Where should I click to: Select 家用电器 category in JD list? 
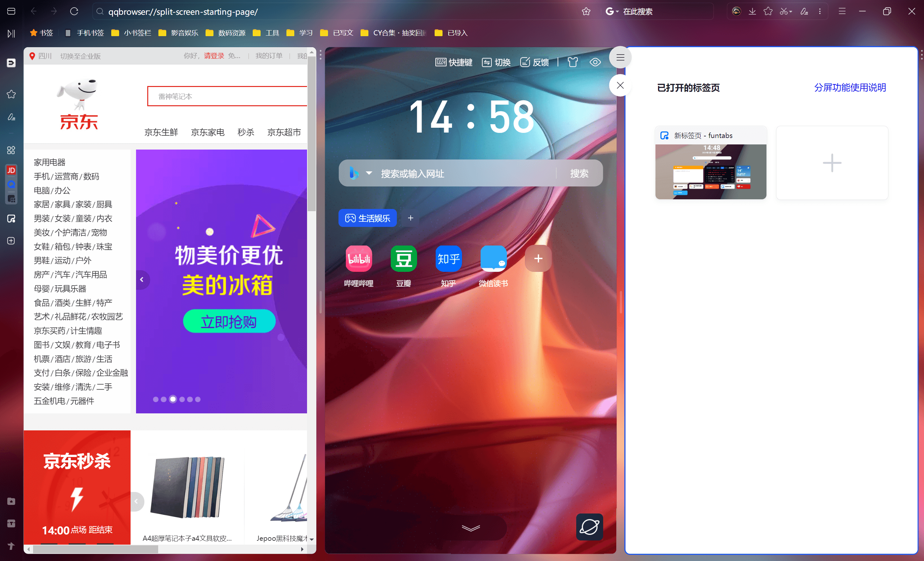point(49,162)
